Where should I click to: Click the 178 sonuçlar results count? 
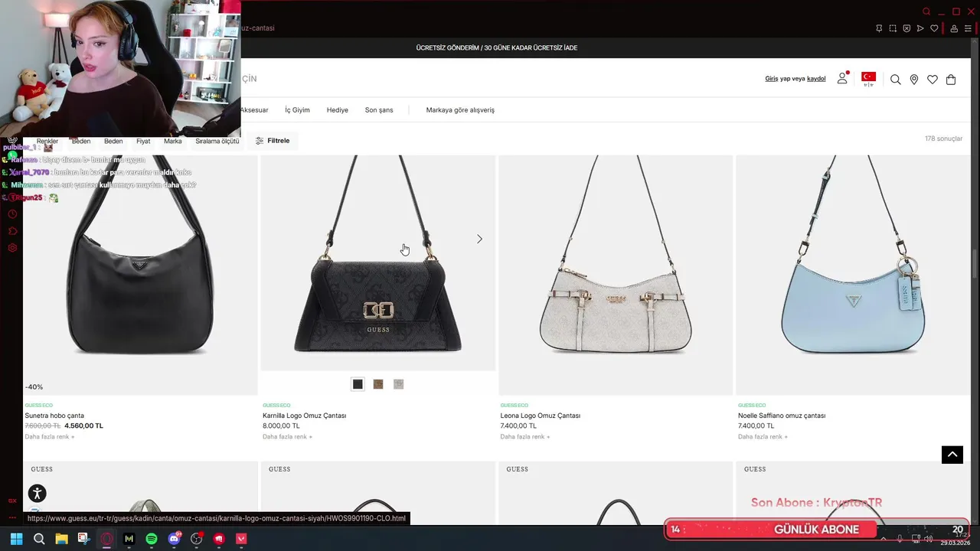(x=943, y=139)
